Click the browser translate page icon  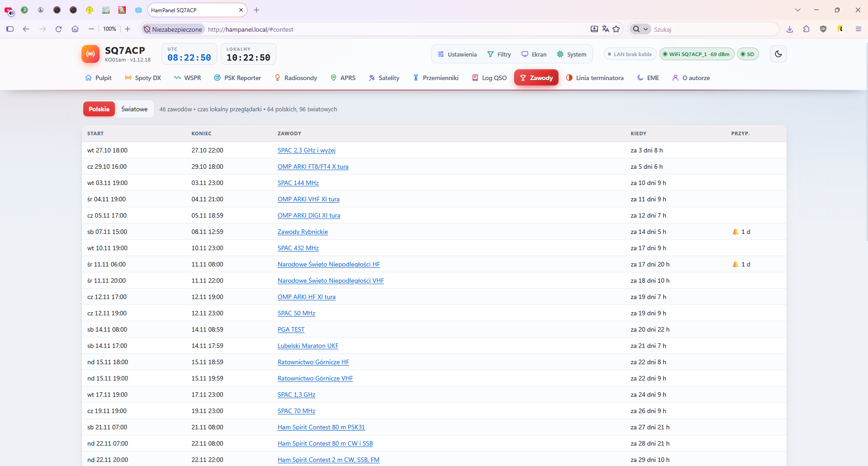point(605,29)
